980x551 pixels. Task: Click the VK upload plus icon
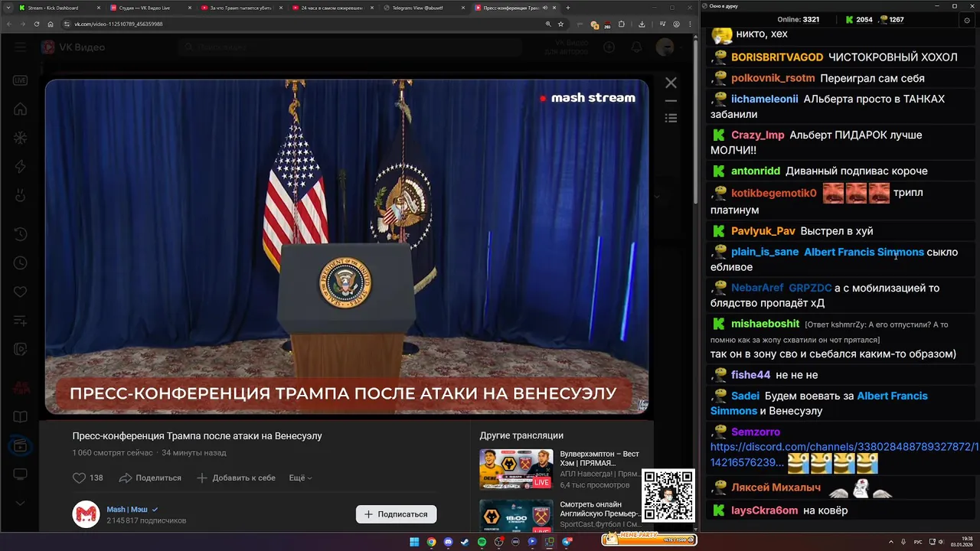(609, 47)
